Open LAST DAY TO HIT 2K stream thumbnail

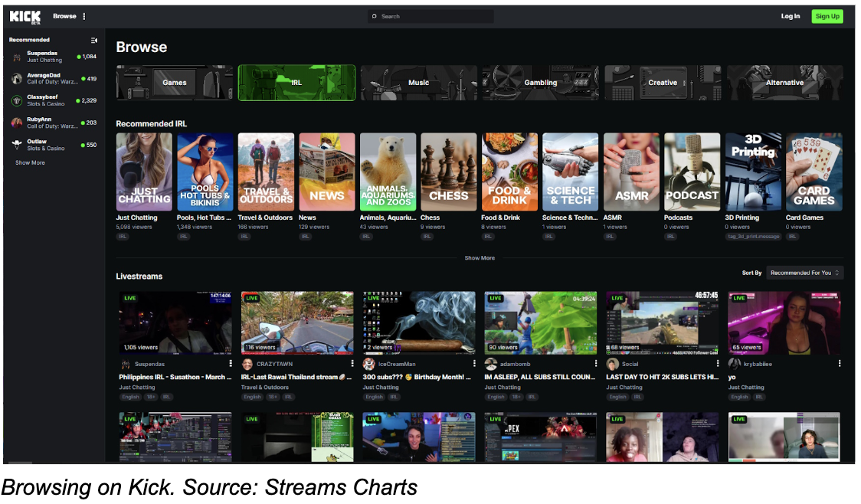click(x=663, y=322)
